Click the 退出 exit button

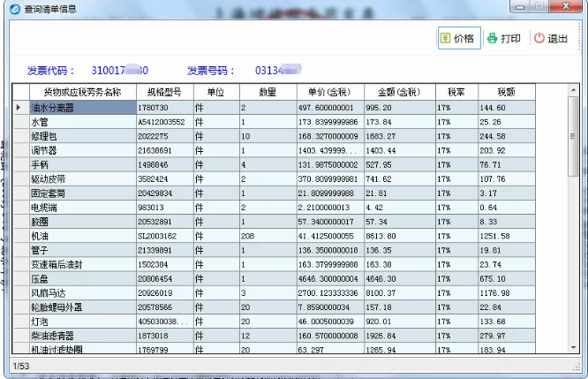coord(551,38)
